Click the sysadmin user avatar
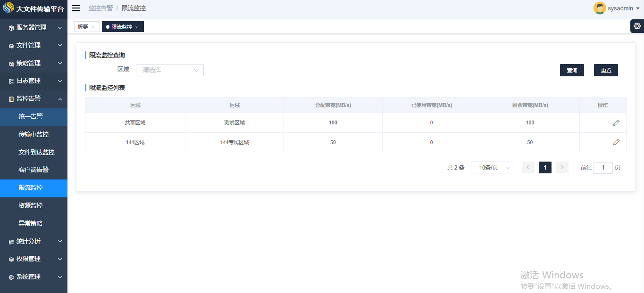This screenshot has height=293, width=644. (600, 8)
